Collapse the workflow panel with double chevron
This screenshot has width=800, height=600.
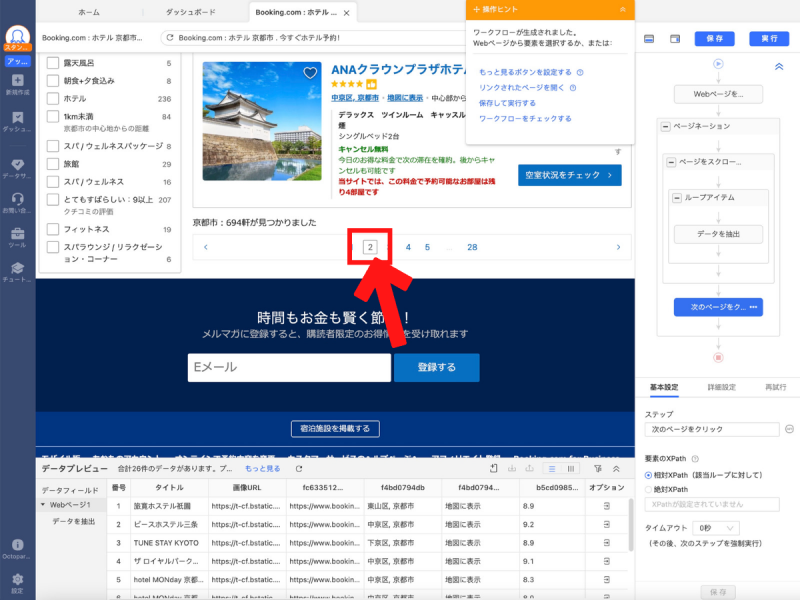click(x=779, y=66)
